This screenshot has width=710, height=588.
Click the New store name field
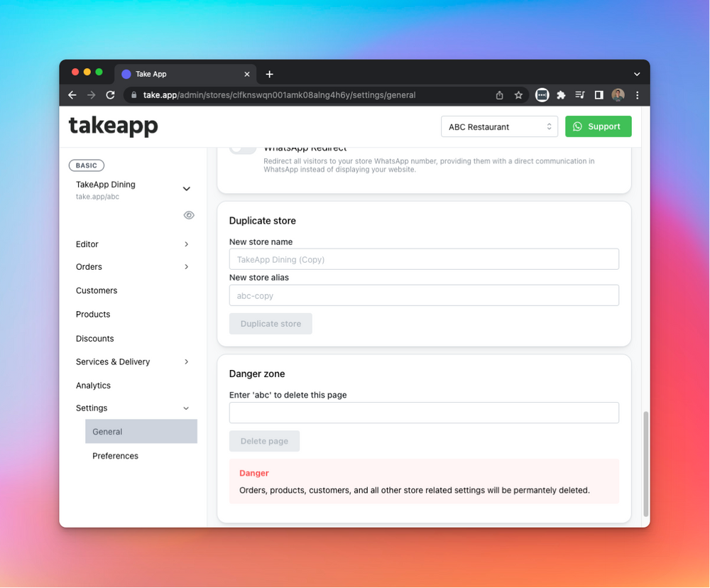point(424,259)
